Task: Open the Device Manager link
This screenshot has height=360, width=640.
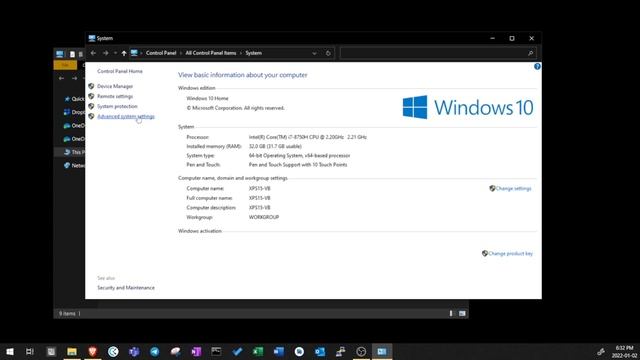Action: [x=115, y=86]
